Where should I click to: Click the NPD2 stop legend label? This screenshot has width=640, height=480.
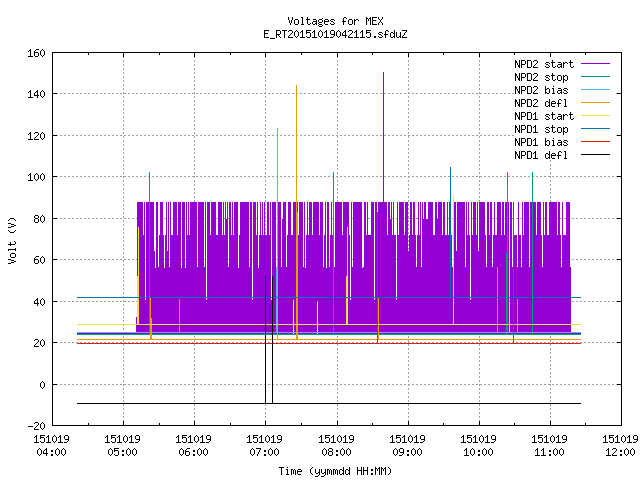(x=541, y=77)
